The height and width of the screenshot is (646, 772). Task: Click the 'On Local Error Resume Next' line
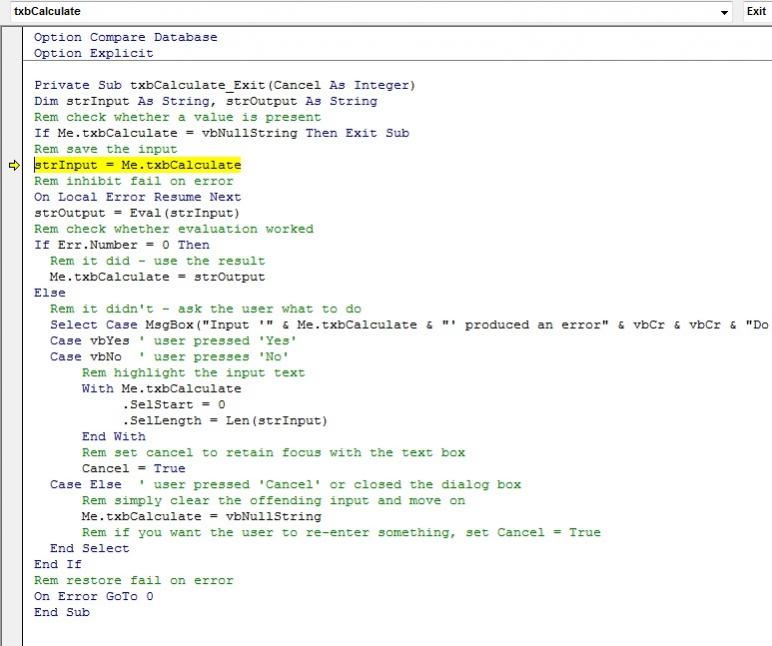(x=137, y=197)
